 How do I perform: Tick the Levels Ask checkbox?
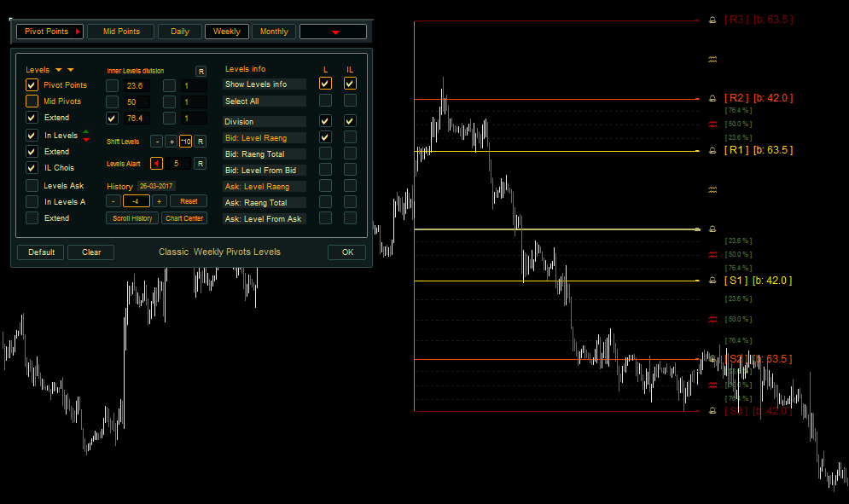[32, 185]
